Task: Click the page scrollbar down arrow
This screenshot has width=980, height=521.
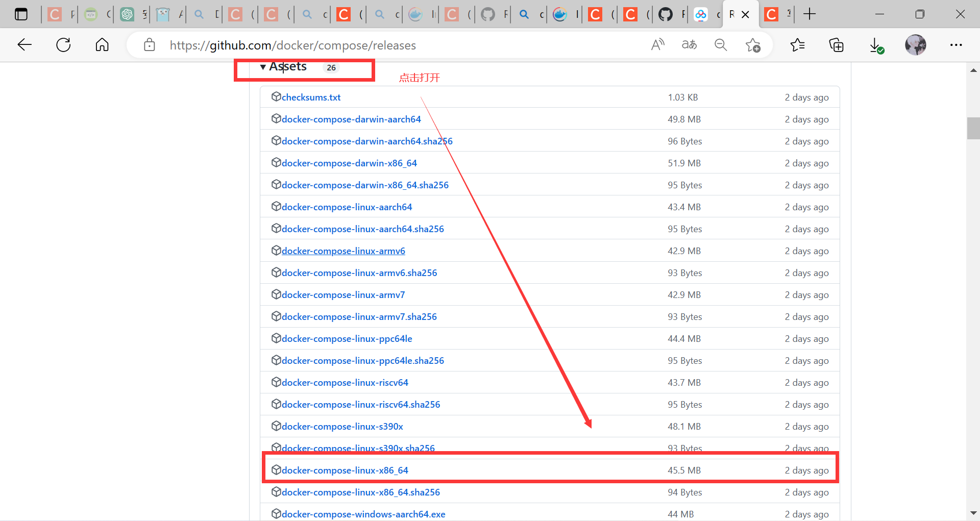Action: click(973, 513)
